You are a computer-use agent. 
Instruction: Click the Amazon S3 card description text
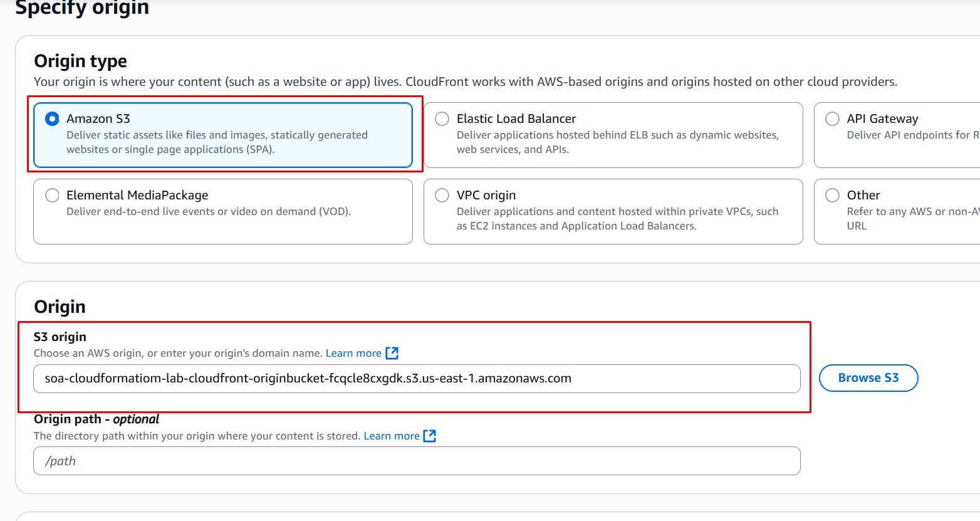(x=217, y=142)
